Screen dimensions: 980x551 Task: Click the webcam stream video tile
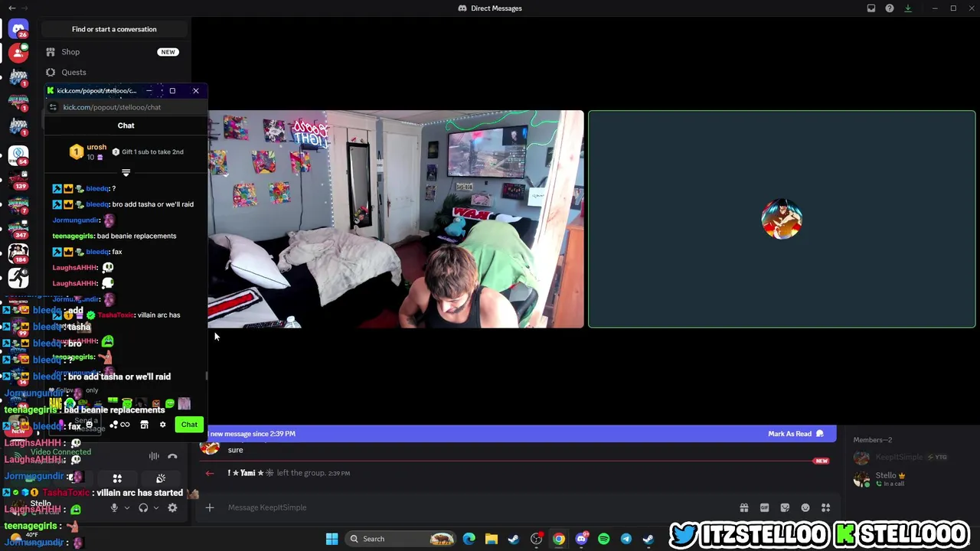click(395, 219)
